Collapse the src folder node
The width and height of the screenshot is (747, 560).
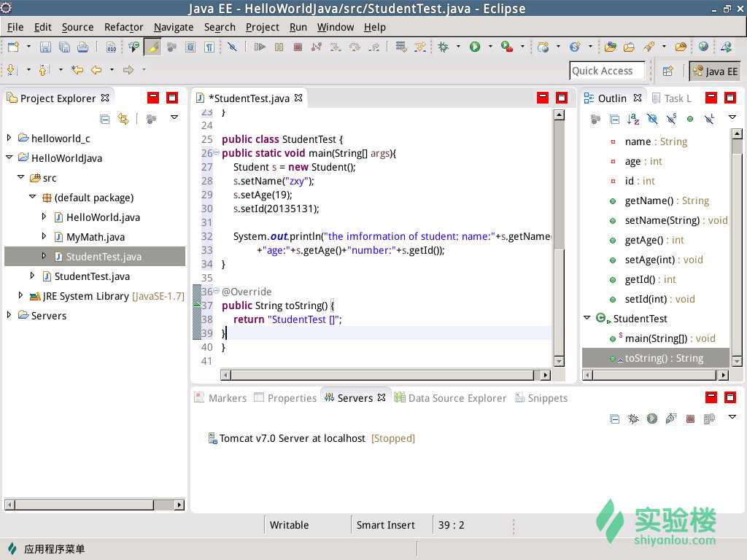pyautogui.click(x=20, y=176)
